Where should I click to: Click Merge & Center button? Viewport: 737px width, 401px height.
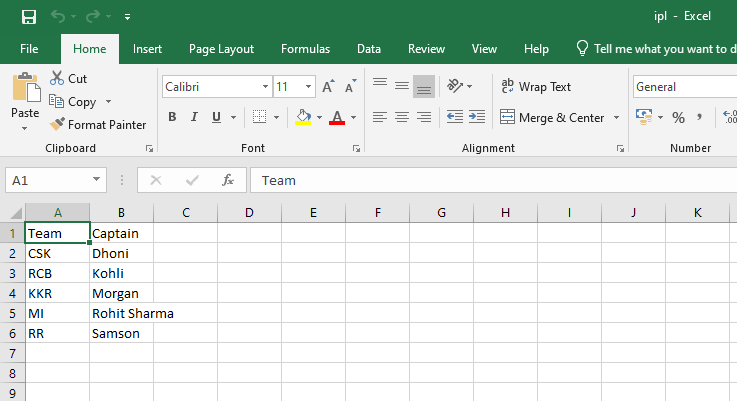tap(552, 117)
